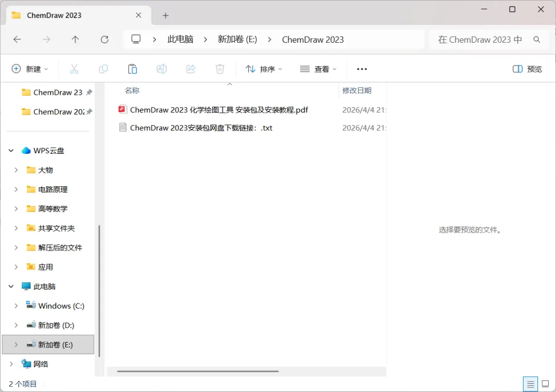Collapse the 此电脑 tree node
Screen dimensions: 556x392
(x=11, y=287)
